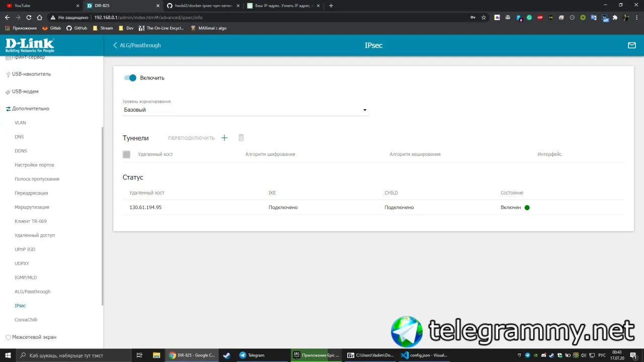Open the Adblock Plus extension

click(540, 17)
